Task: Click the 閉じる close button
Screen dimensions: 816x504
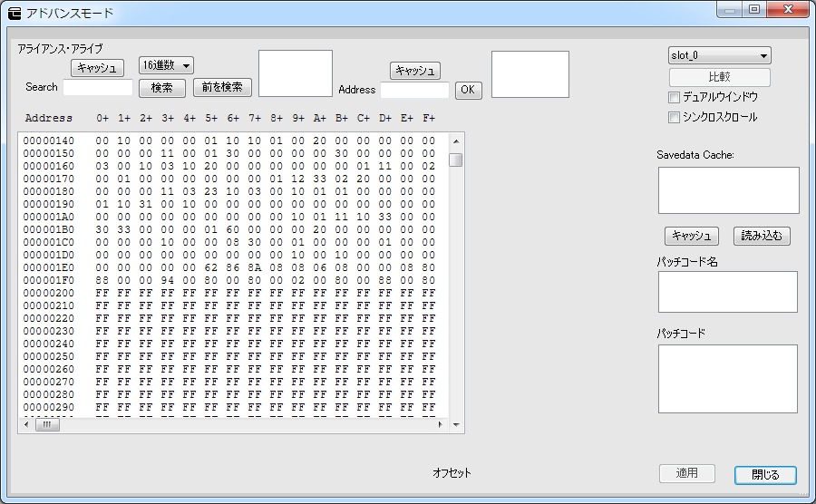Action: coord(765,475)
